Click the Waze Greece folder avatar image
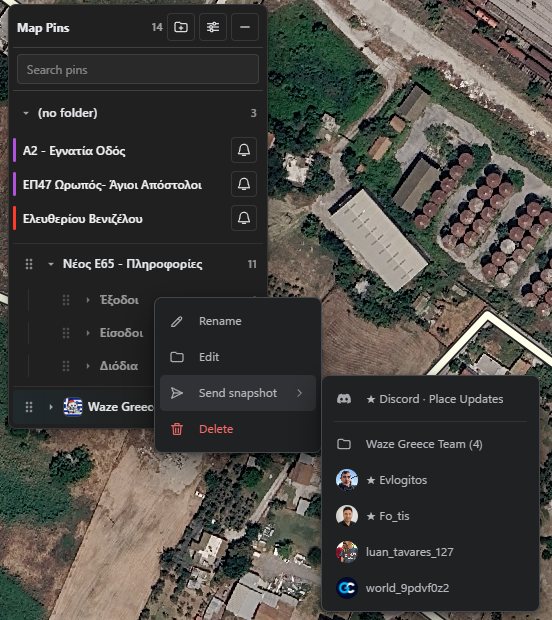Screen dimensions: 552x620 [73, 407]
